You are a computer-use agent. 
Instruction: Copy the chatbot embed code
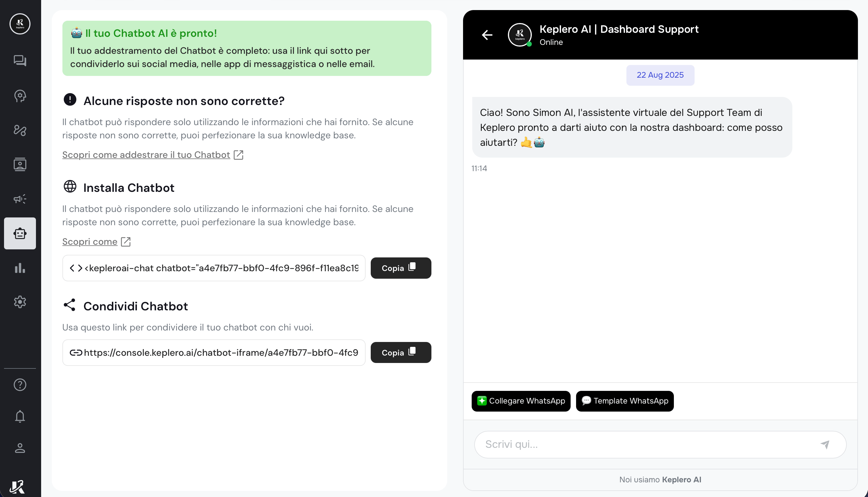[401, 268]
